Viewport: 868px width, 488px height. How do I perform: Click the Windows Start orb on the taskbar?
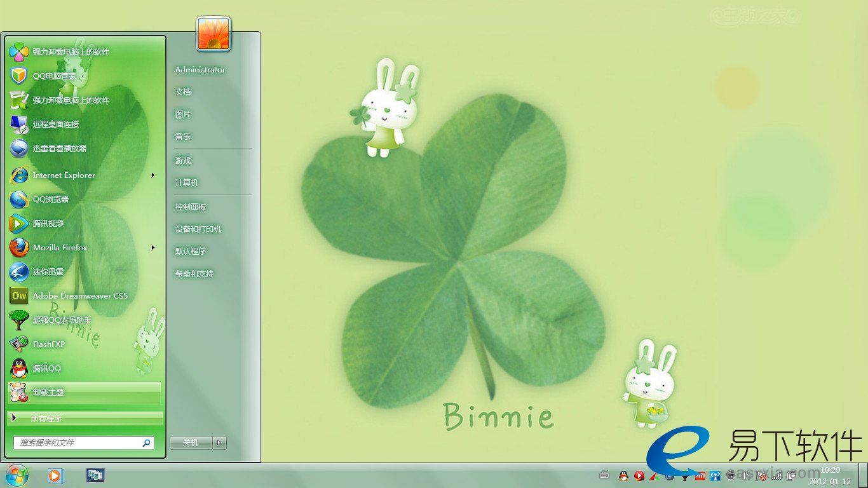17,475
